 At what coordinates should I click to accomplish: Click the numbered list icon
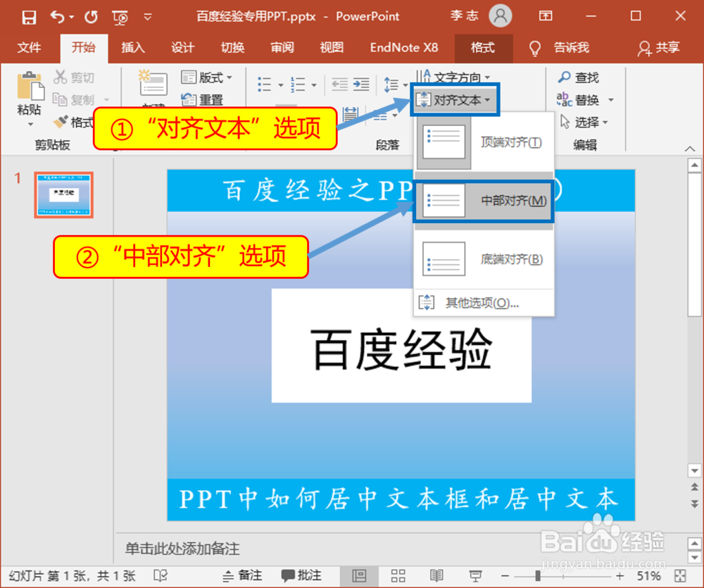point(298,84)
